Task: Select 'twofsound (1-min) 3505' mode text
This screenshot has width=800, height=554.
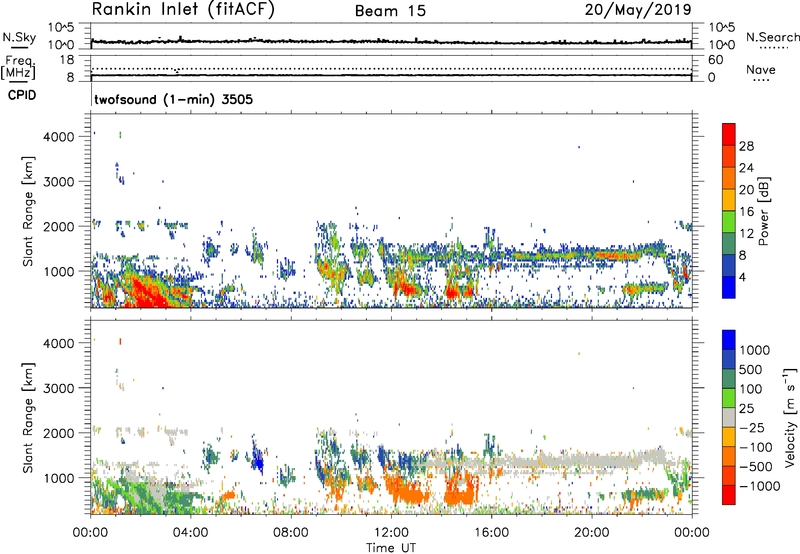Action: pyautogui.click(x=173, y=99)
